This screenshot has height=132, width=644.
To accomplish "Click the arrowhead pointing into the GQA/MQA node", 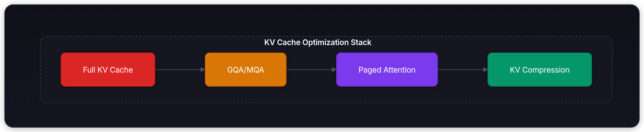I will [203, 70].
